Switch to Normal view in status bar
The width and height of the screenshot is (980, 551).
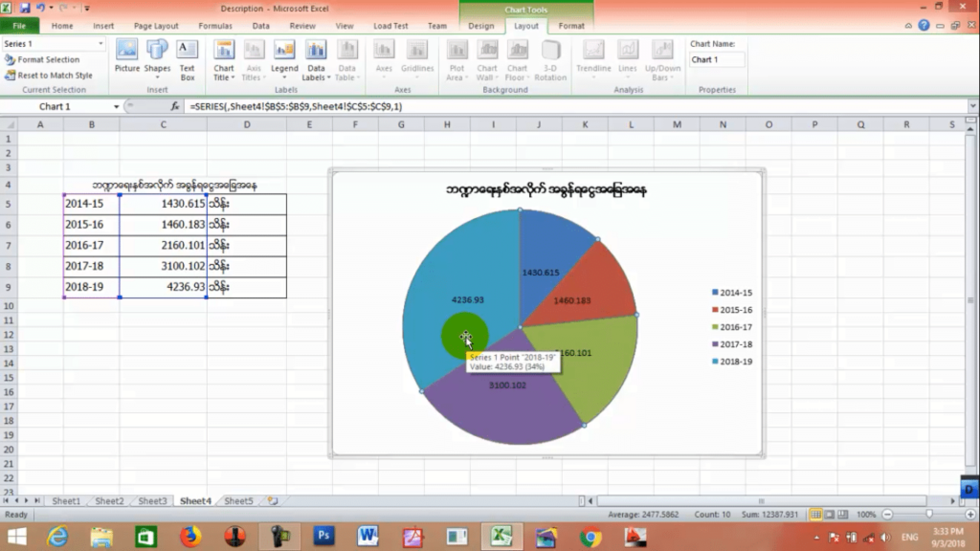(x=815, y=515)
